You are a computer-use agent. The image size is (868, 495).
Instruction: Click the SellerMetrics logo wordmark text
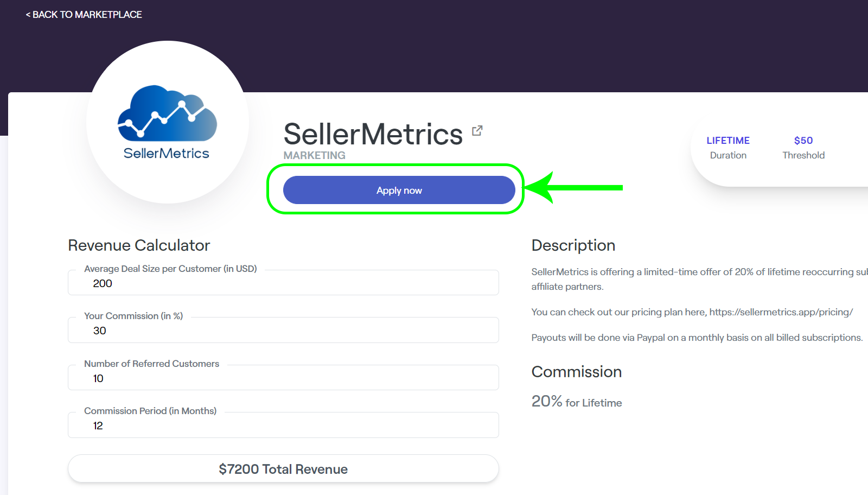(x=167, y=154)
